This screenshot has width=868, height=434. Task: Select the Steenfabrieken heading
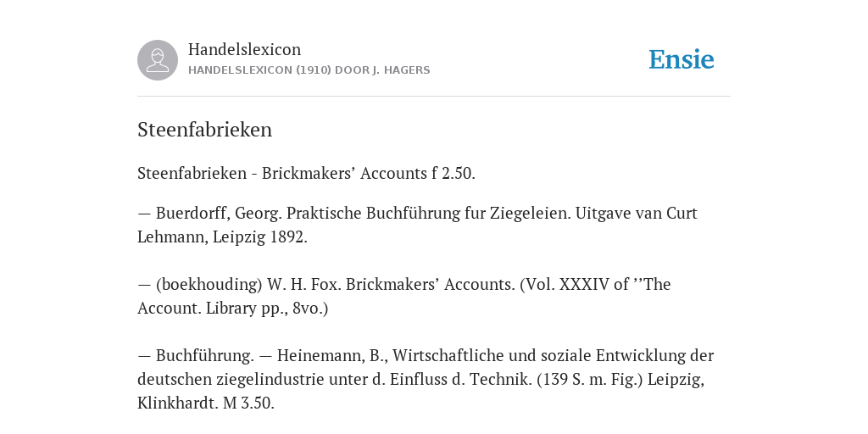coord(205,130)
